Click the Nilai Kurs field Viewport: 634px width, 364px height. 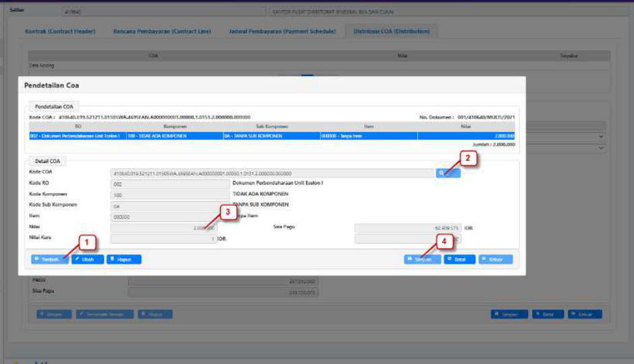[164, 239]
